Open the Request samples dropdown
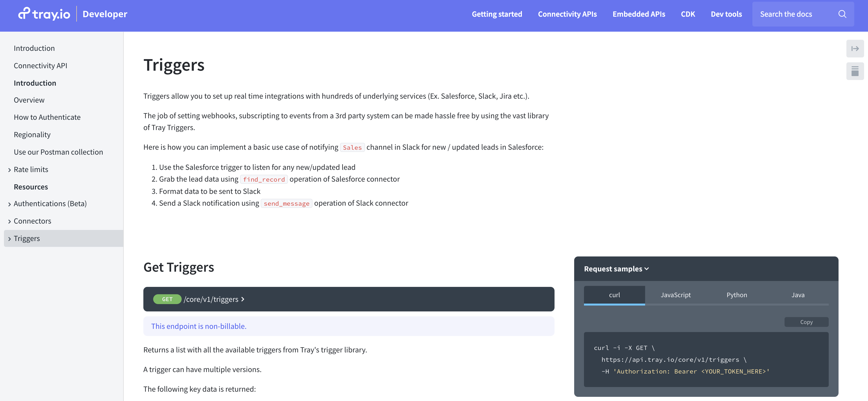The height and width of the screenshot is (401, 868). point(616,268)
